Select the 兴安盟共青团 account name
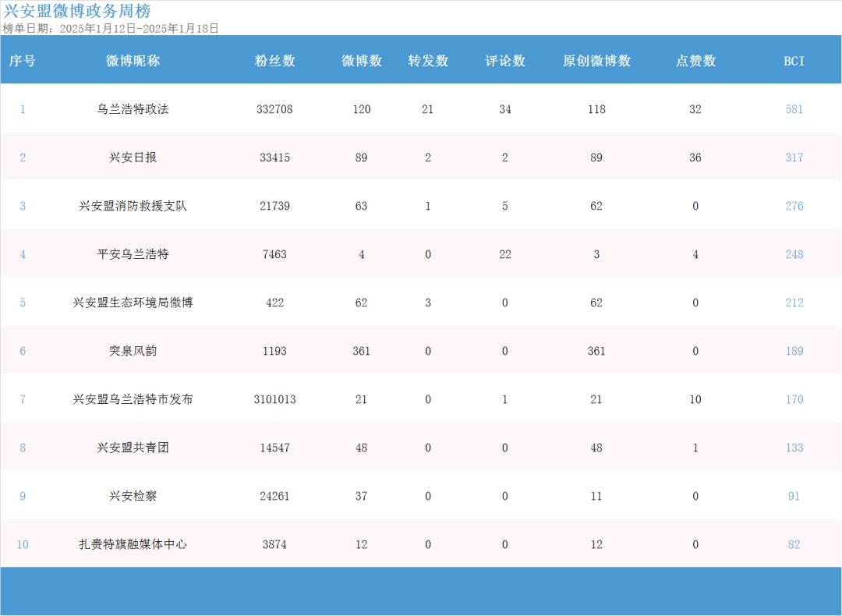This screenshot has width=842, height=616. pos(133,448)
